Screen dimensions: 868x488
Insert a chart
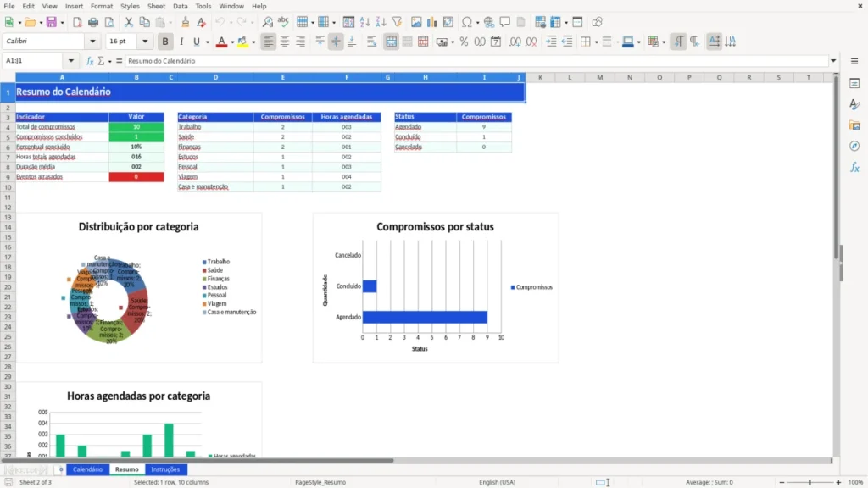pyautogui.click(x=431, y=22)
